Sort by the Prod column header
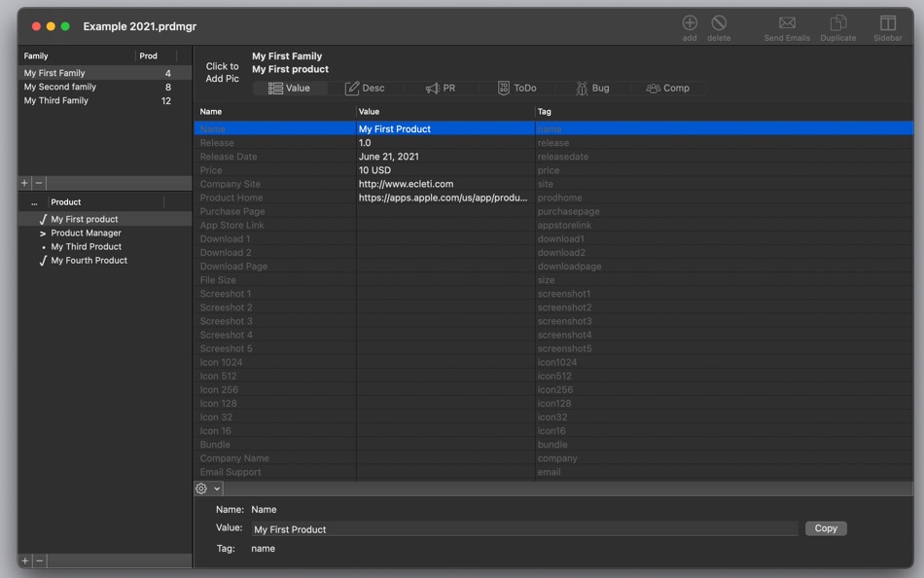 click(x=157, y=56)
